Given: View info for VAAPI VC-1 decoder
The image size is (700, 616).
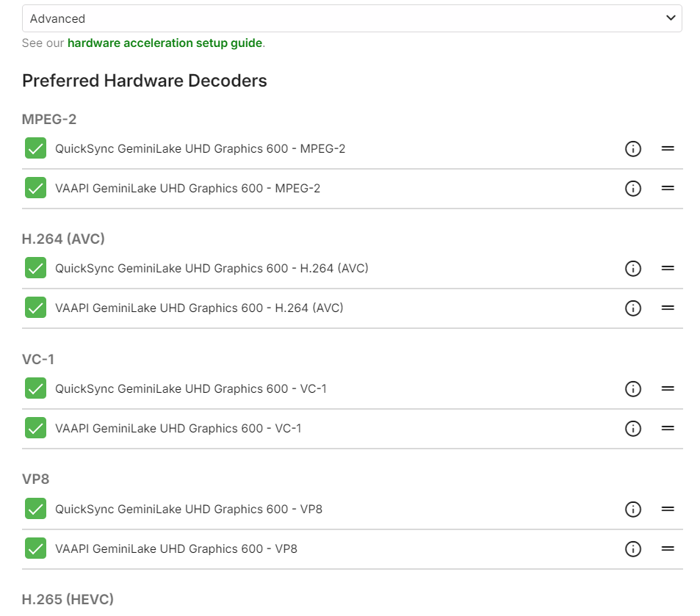Looking at the screenshot, I should [633, 429].
